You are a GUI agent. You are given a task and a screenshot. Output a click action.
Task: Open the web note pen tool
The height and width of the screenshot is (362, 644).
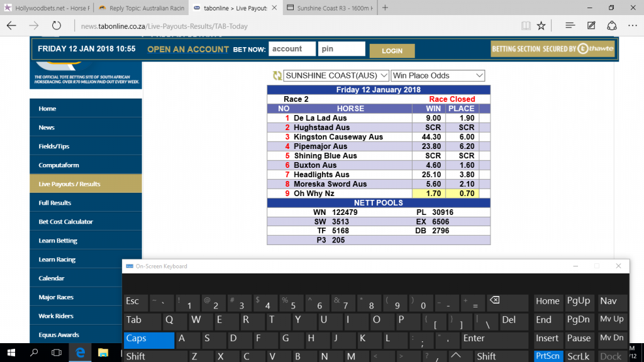coord(591,26)
